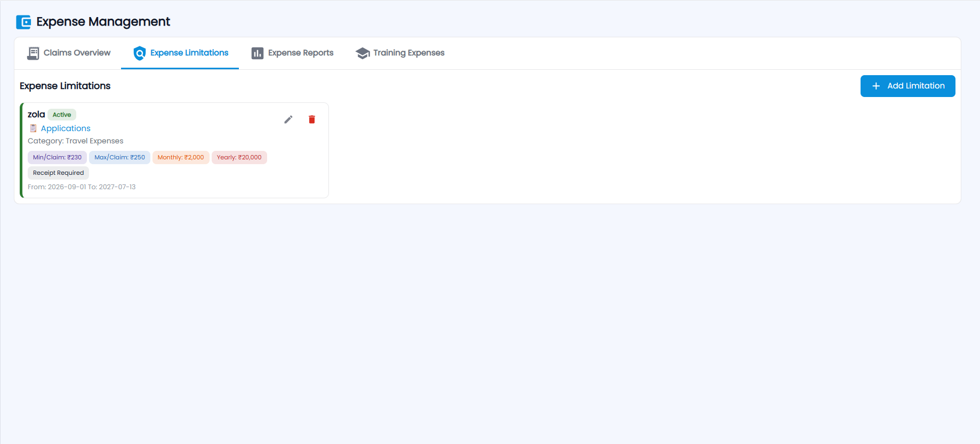Click the Add Limitation button
Image resolution: width=980 pixels, height=444 pixels.
coord(907,86)
